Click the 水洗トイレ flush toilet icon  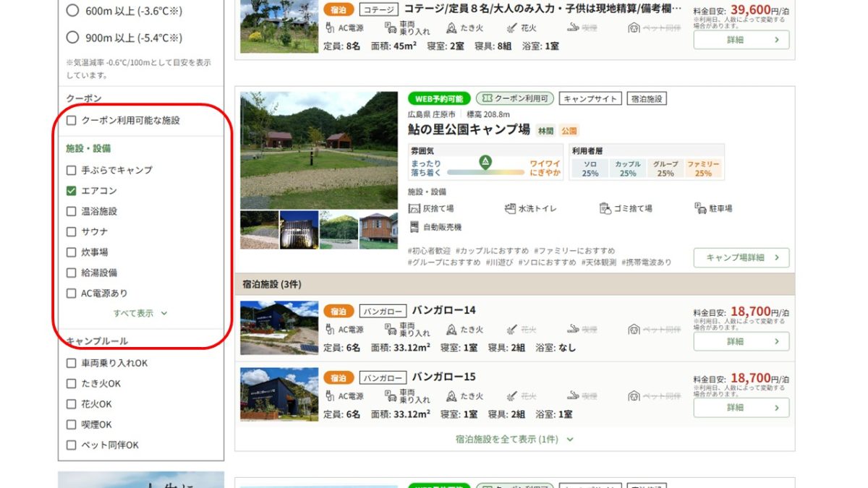point(511,208)
